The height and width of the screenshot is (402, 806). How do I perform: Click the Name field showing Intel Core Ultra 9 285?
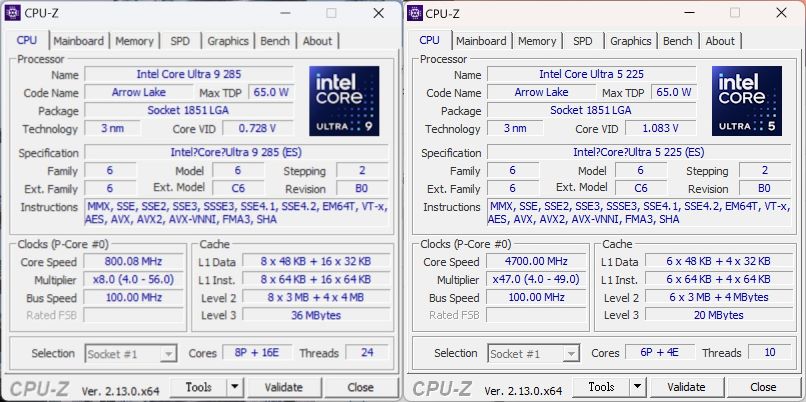(189, 74)
